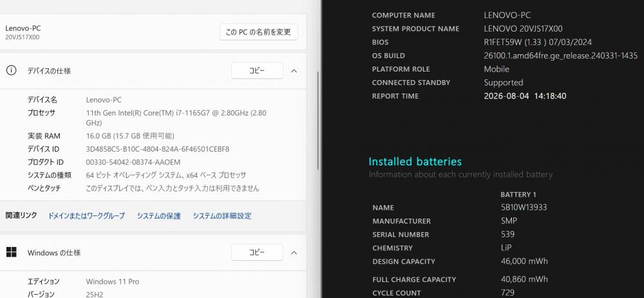The image size is (644, 298).
Task: Click the Settings window vertical scrollbar
Action: click(x=317, y=121)
